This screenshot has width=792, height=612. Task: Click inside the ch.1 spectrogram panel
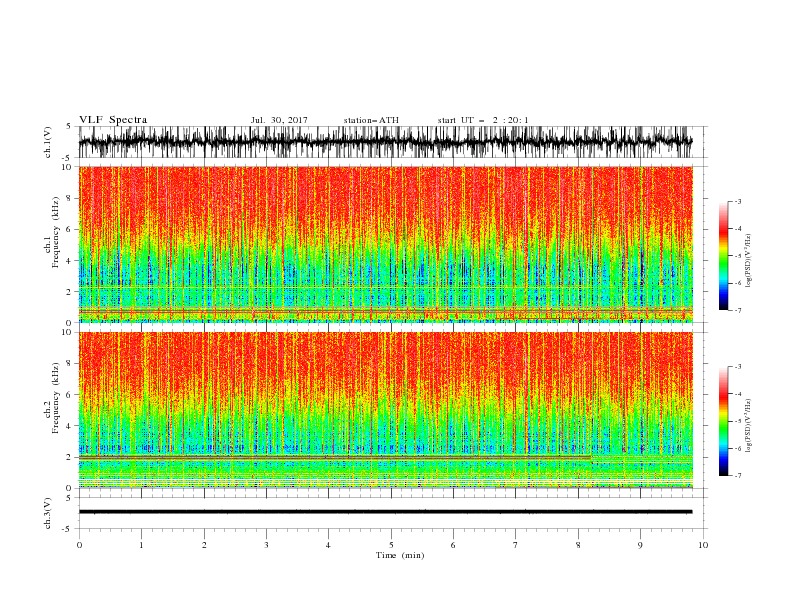pyautogui.click(x=386, y=244)
